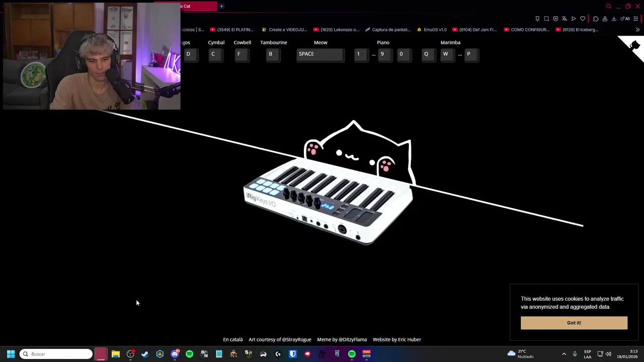
Task: Click the Piano 1 key
Action: pyautogui.click(x=361, y=54)
